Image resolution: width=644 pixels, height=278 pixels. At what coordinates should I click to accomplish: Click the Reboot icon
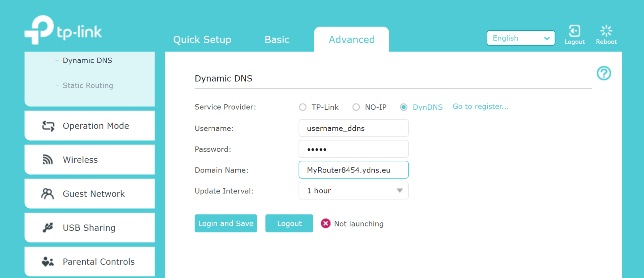pos(606,31)
